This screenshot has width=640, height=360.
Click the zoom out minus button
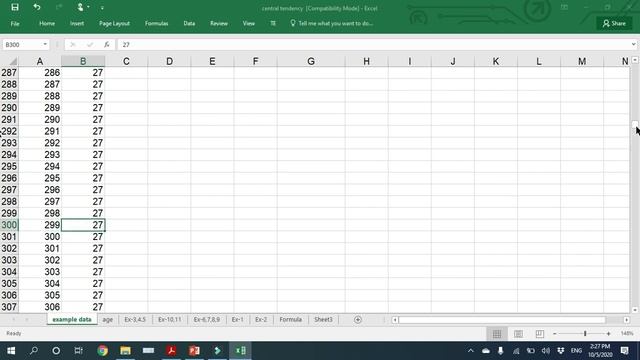coord(555,334)
